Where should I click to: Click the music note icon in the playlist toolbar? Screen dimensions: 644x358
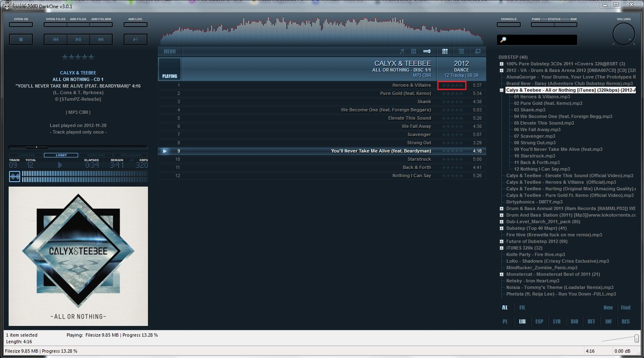click(x=402, y=51)
